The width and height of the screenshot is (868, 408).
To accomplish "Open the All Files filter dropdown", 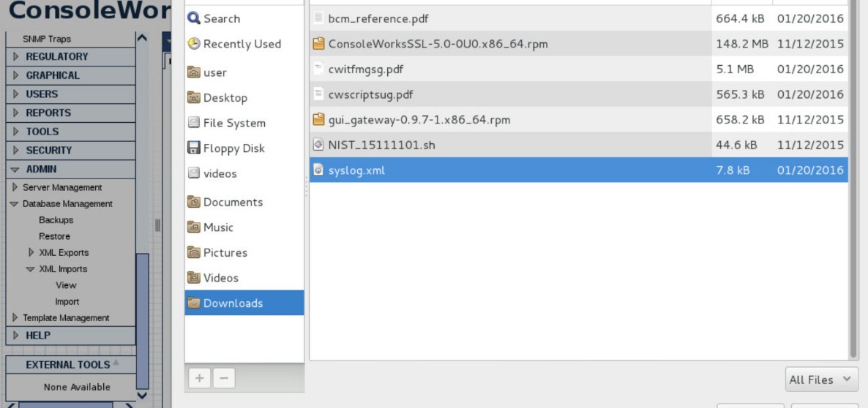I will 821,379.
